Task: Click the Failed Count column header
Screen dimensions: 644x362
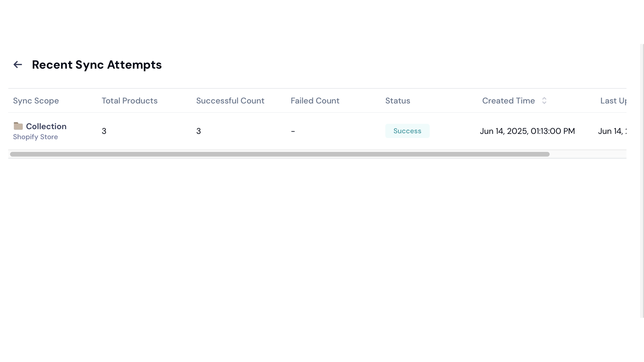Action: [x=315, y=101]
